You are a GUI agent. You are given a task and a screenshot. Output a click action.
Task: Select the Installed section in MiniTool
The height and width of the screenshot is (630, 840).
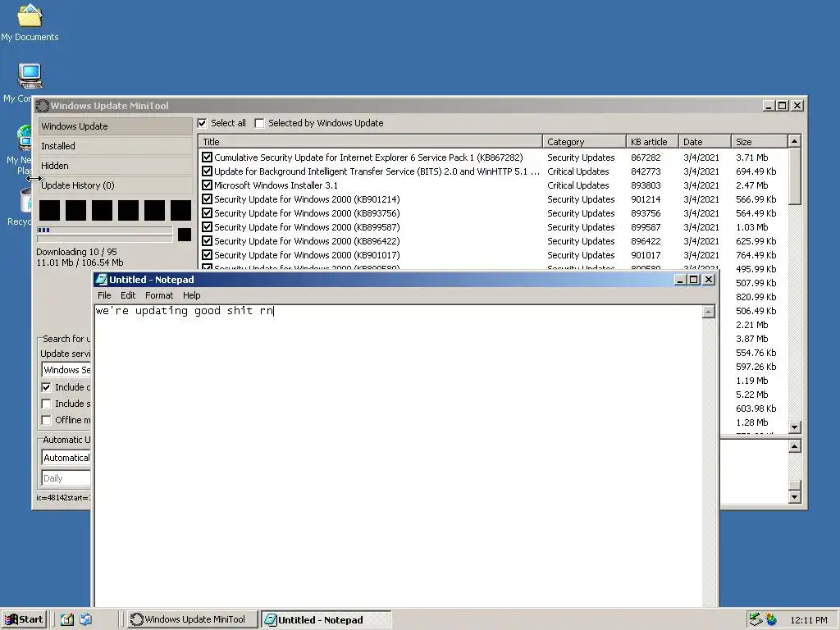point(115,146)
